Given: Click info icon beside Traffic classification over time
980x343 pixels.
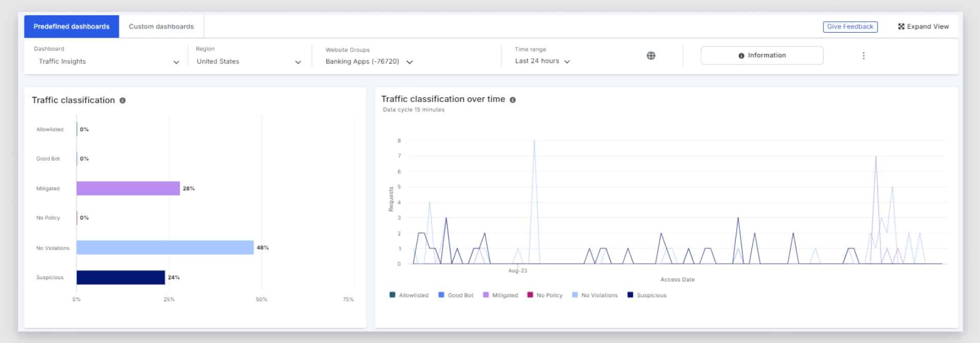Looking at the screenshot, I should click(512, 100).
